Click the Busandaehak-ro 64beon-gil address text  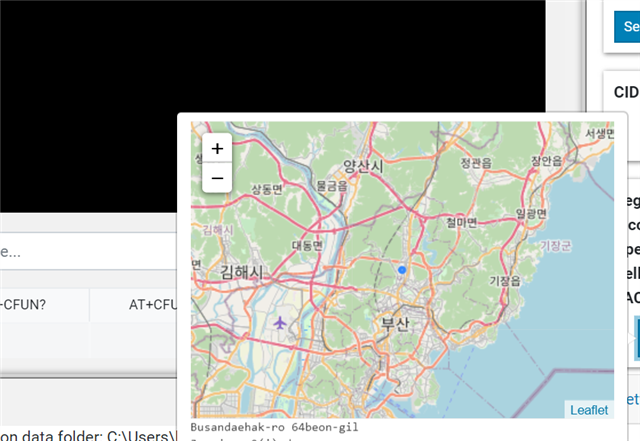coord(274,427)
